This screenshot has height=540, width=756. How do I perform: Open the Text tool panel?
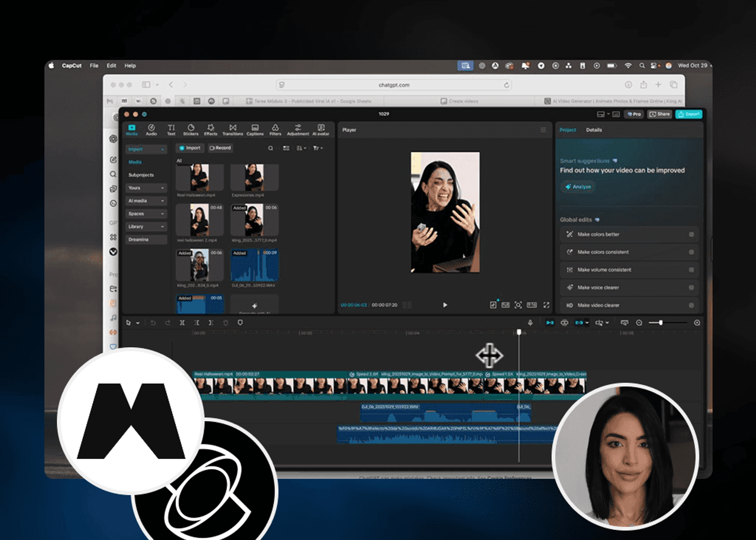click(171, 130)
